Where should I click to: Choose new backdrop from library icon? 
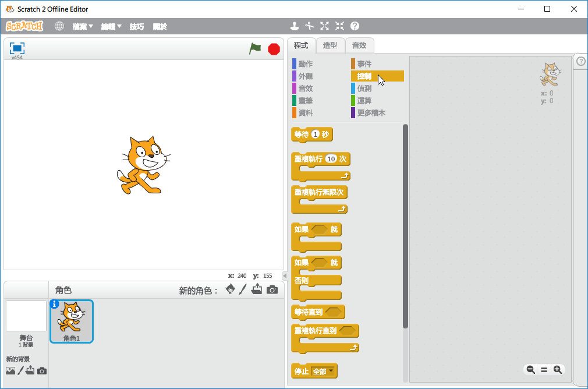(x=10, y=370)
